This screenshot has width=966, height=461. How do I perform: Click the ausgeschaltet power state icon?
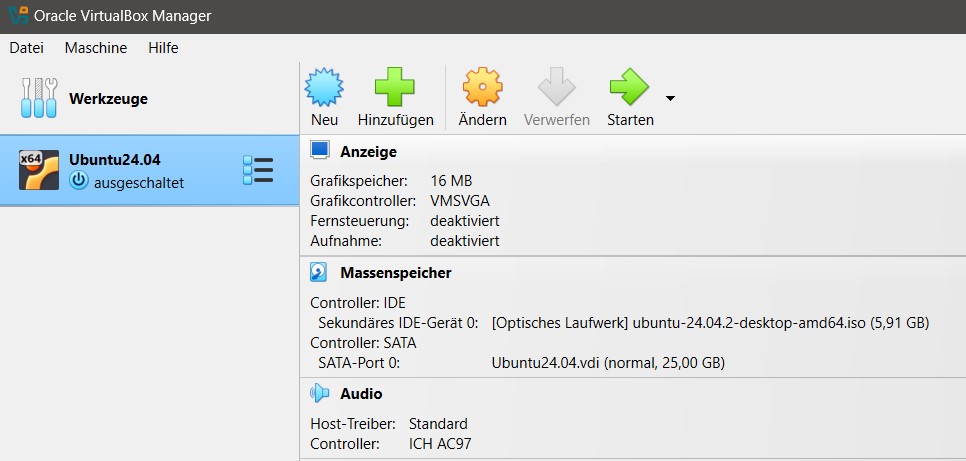click(79, 181)
